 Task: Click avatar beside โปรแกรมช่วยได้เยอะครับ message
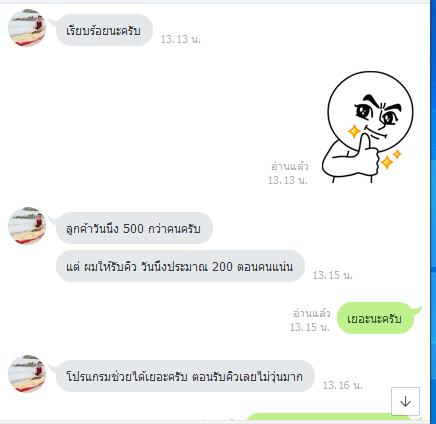27,374
